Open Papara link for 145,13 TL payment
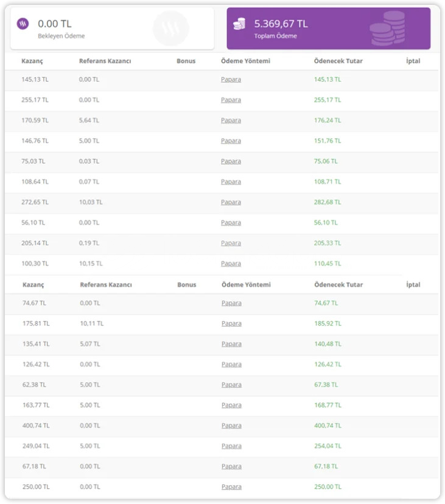 [x=231, y=79]
